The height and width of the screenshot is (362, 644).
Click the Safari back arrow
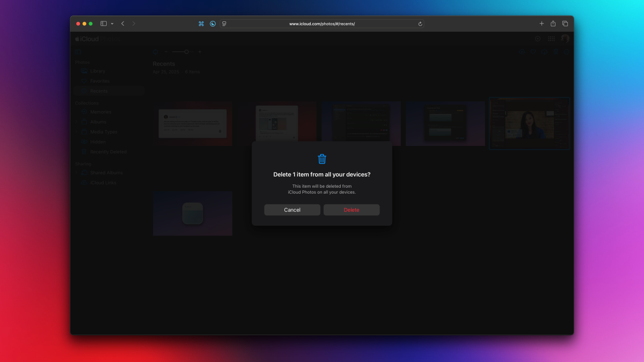click(x=123, y=24)
